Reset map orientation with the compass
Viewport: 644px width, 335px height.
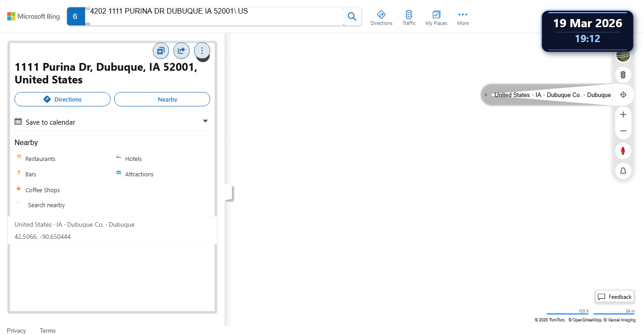pyautogui.click(x=623, y=151)
